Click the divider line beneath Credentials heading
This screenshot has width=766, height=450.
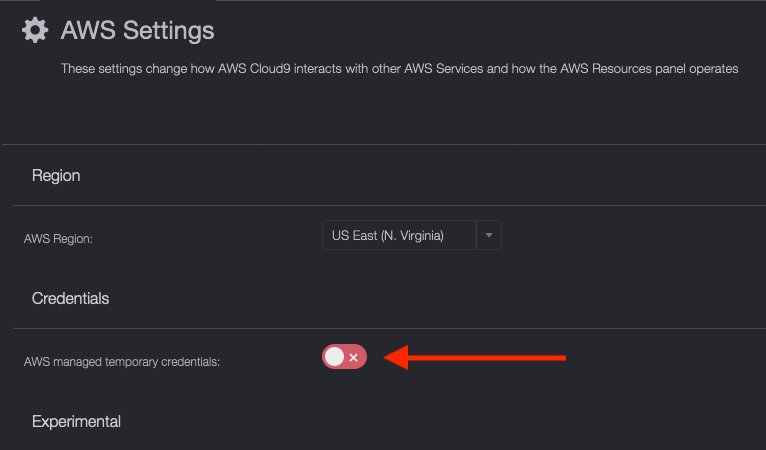389,328
